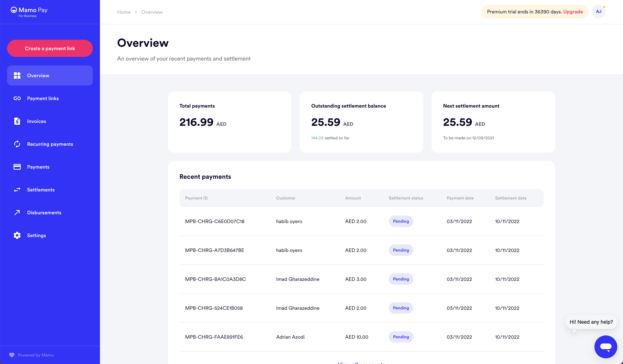The width and height of the screenshot is (623, 364).
Task: Open the AJ profile avatar menu
Action: (599, 11)
